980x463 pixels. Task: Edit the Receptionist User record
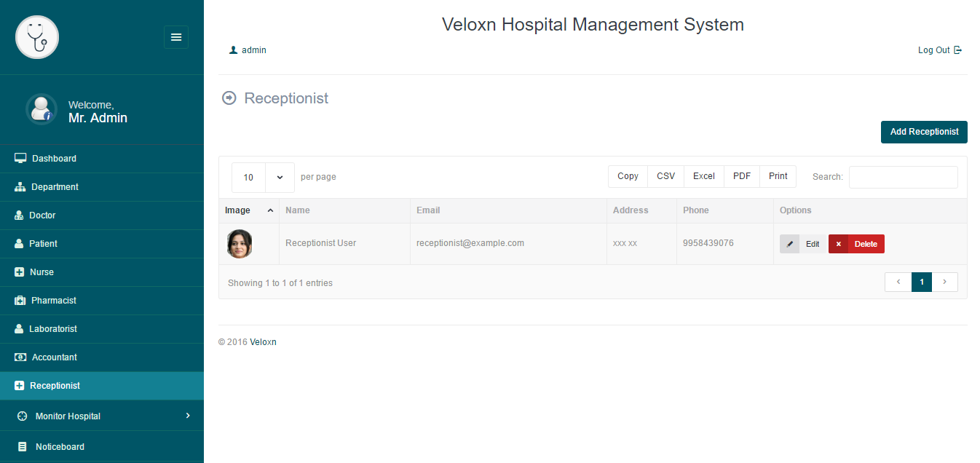(x=802, y=244)
